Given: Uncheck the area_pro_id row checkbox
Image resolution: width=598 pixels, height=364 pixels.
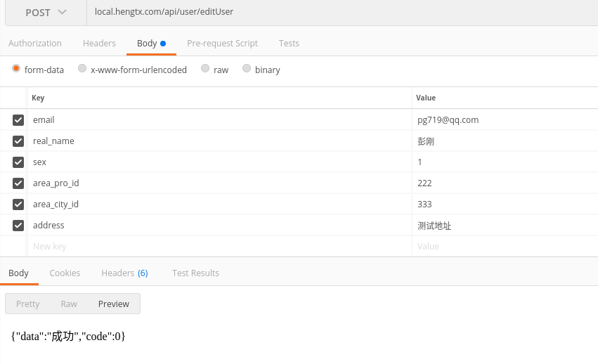Looking at the screenshot, I should pyautogui.click(x=18, y=183).
